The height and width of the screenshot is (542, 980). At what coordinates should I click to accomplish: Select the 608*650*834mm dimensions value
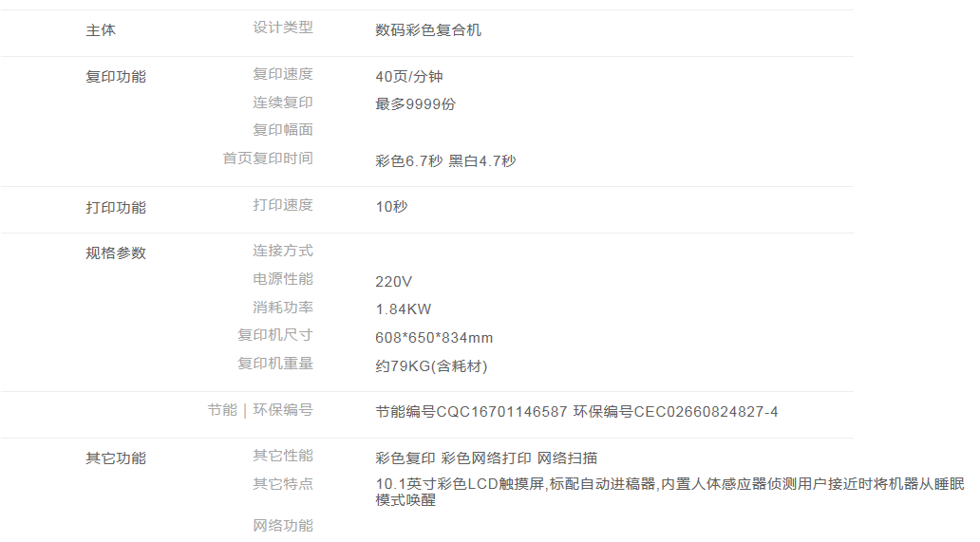pyautogui.click(x=434, y=338)
